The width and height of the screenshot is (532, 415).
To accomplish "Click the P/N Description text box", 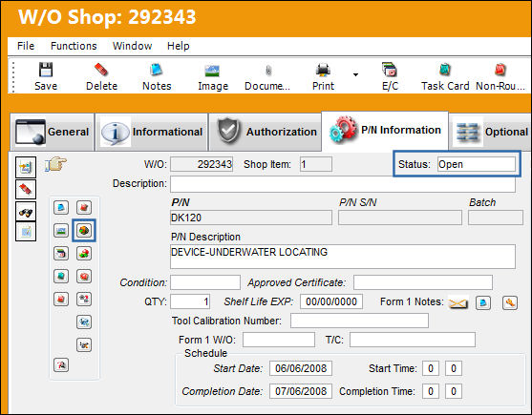I will coord(343,257).
